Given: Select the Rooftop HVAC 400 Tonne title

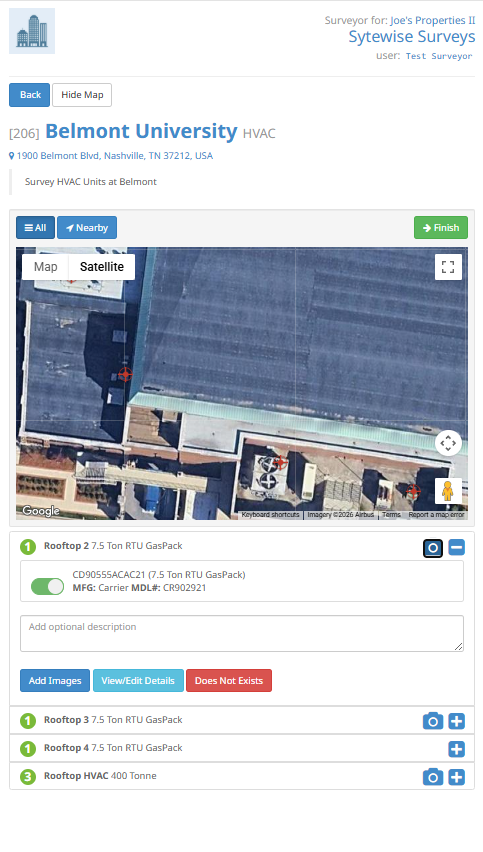Looking at the screenshot, I should (100, 775).
